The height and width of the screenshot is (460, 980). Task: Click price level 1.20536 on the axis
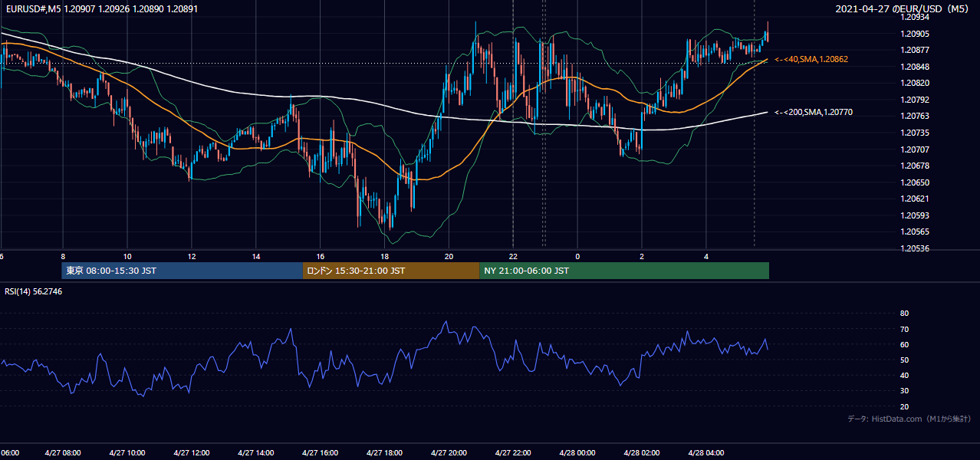(x=914, y=248)
